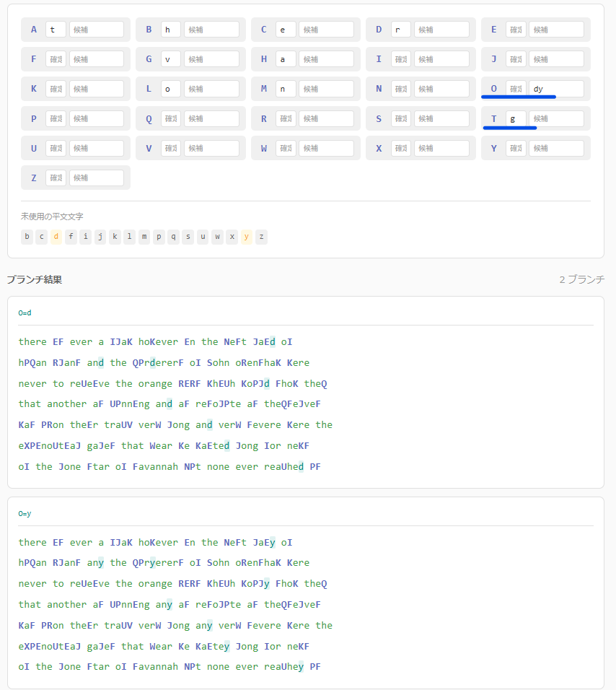This screenshot has width=616, height=690.
Task: Focus the candidate field for letter E
Action: (556, 30)
